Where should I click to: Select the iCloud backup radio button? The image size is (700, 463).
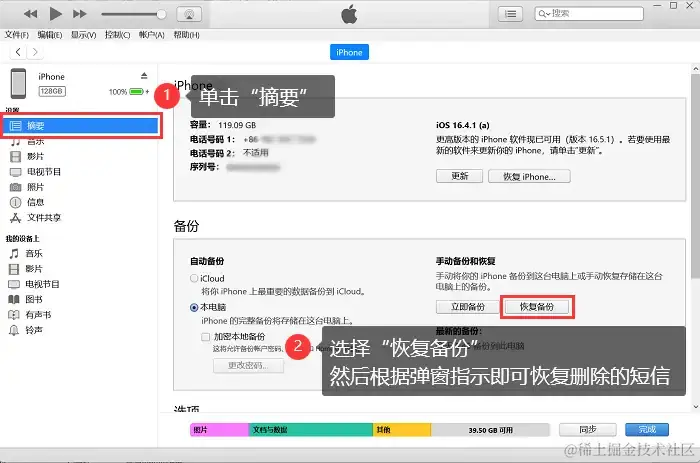coord(194,278)
